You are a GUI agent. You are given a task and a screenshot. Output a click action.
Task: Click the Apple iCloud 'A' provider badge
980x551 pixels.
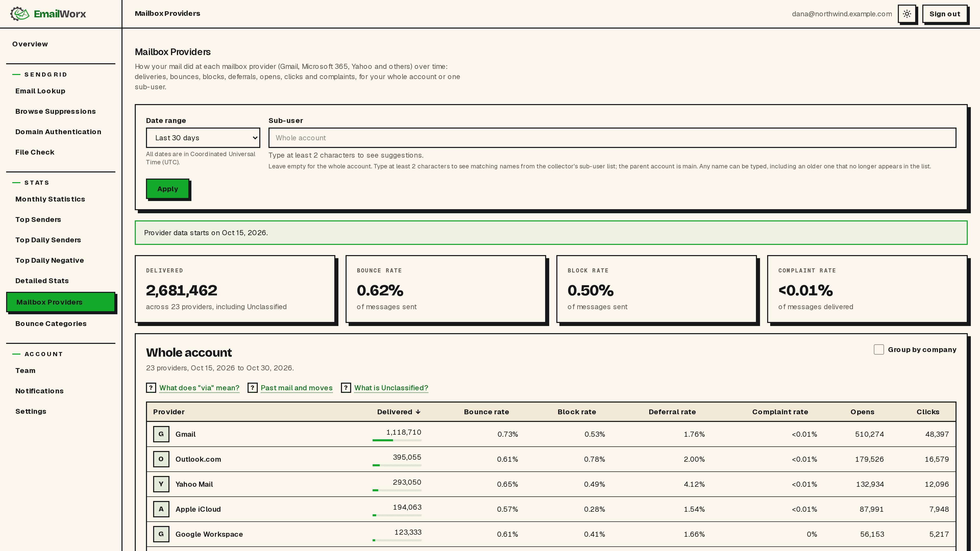coord(161,509)
